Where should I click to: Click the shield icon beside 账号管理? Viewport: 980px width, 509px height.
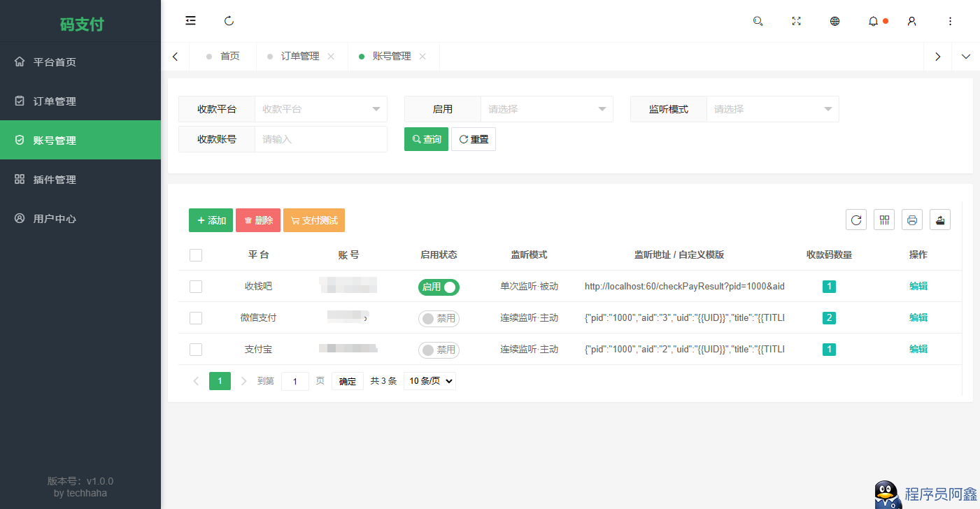20,140
